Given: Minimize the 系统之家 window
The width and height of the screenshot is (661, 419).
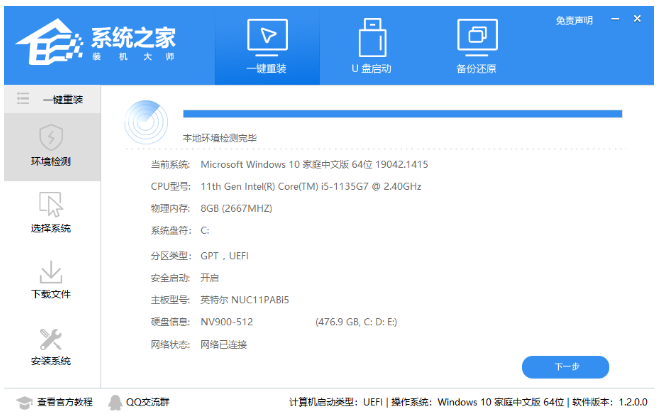Looking at the screenshot, I should (615, 19).
